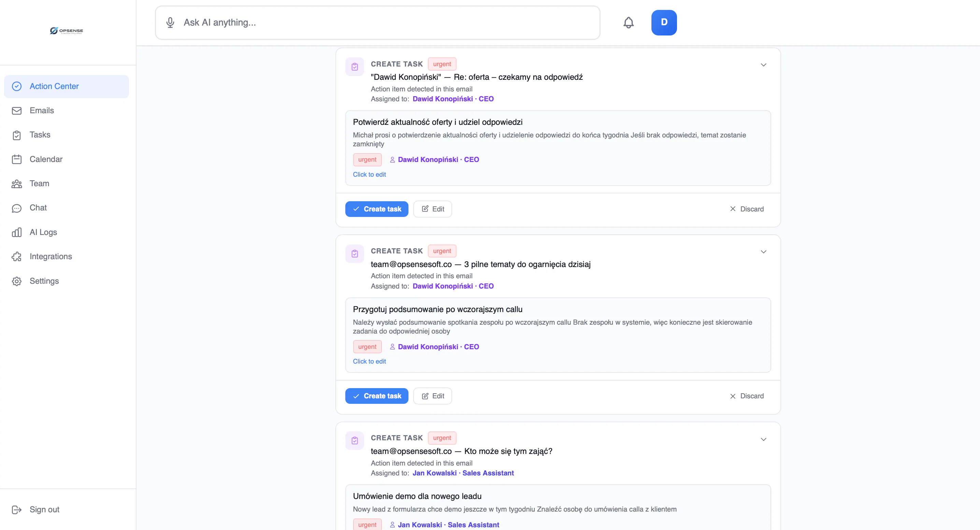Click the urgent tag inside 'Potwierdź aktualność oferty' box
Viewport: 980px width, 530px height.
point(367,160)
